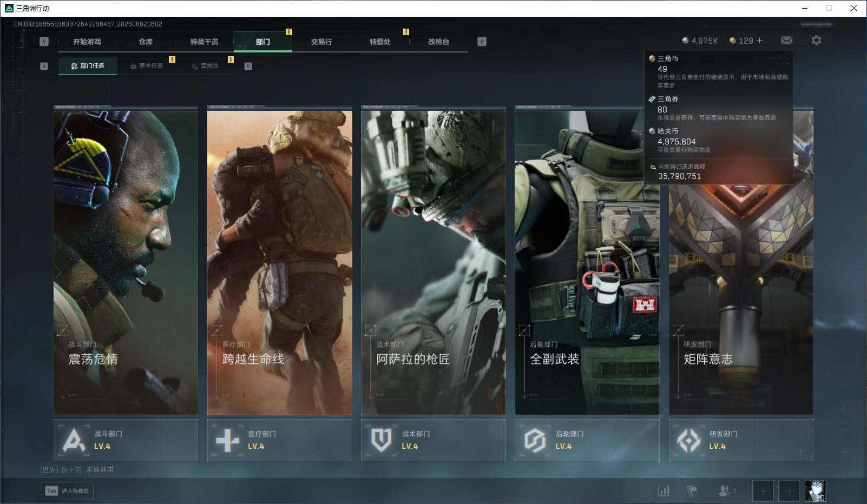This screenshot has width=867, height=504.
Task: Click the 4,975K 哈夫币 balance
Action: [700, 41]
